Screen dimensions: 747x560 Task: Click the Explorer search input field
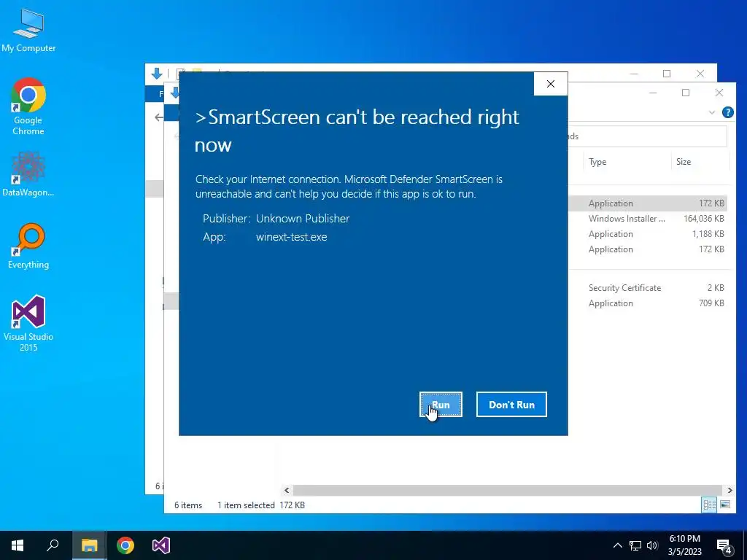click(x=647, y=136)
